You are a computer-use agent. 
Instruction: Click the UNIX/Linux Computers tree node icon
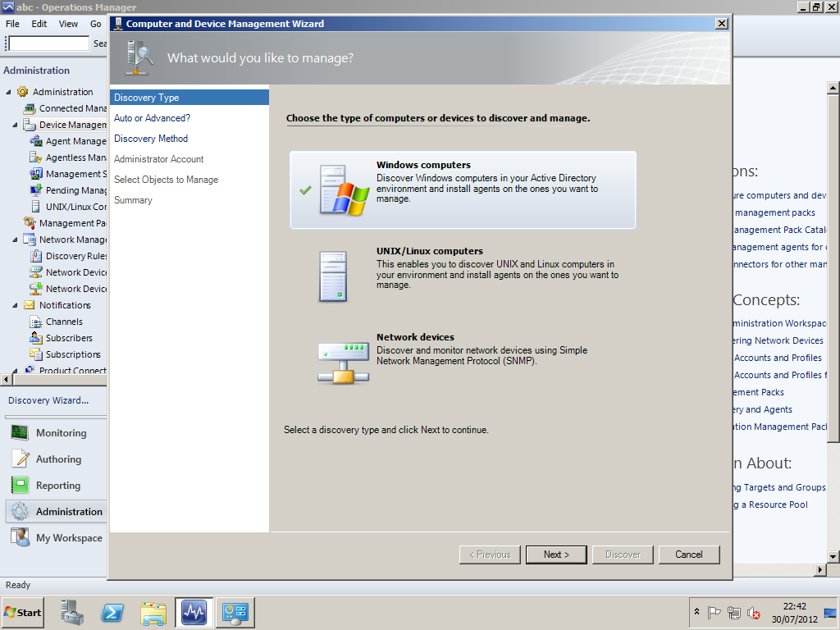(x=36, y=206)
